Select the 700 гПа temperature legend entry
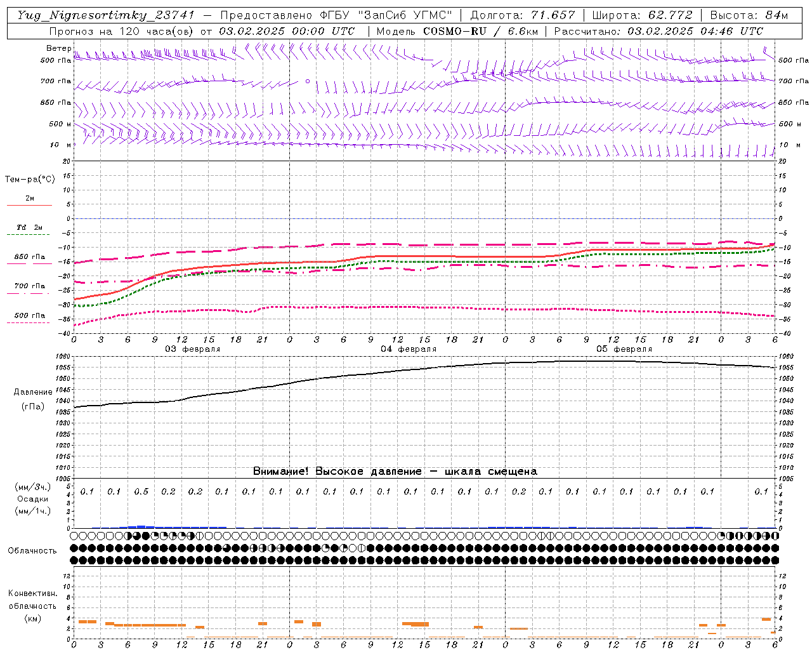The width and height of the screenshot is (812, 650). (30, 286)
